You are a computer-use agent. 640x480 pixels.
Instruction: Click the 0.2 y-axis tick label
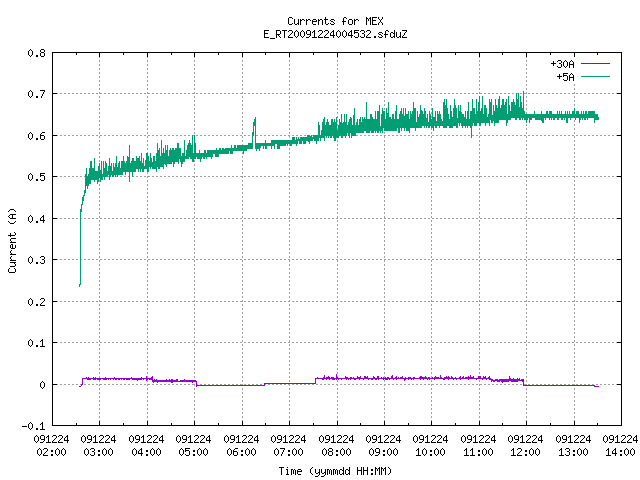pos(36,302)
